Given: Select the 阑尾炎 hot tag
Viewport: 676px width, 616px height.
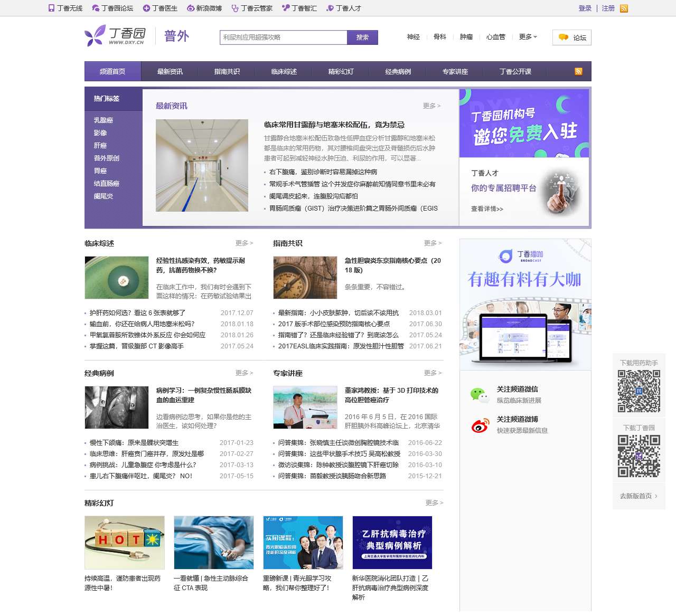Looking at the screenshot, I should point(104,196).
